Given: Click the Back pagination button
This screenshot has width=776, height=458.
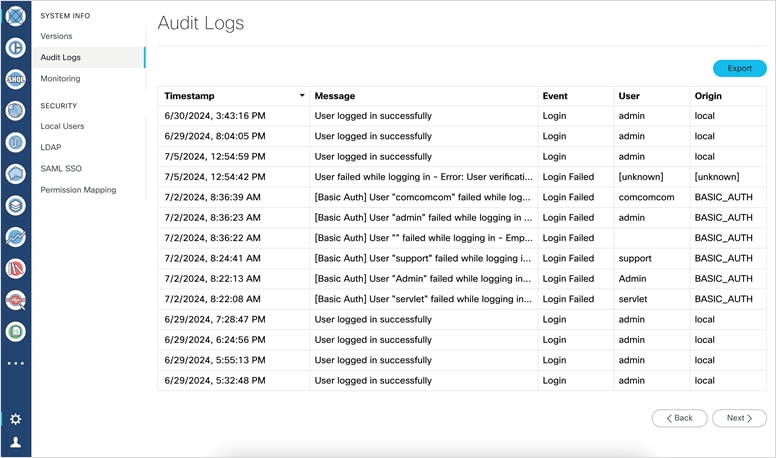Looking at the screenshot, I should 679,418.
